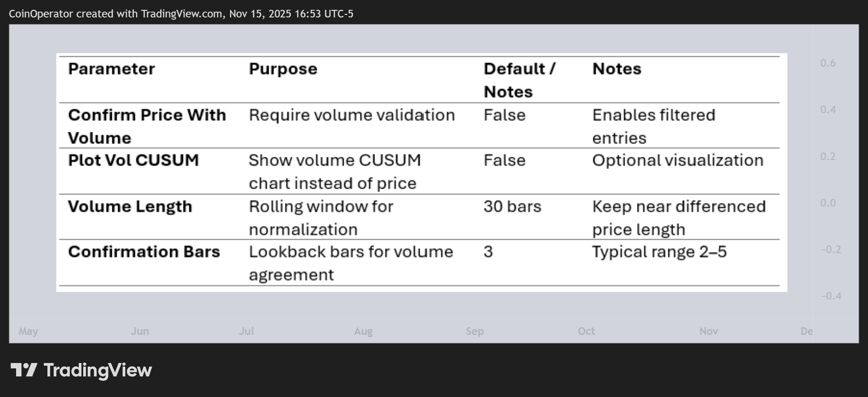Click the Purpose column header
The width and height of the screenshot is (868, 397).
tap(283, 69)
